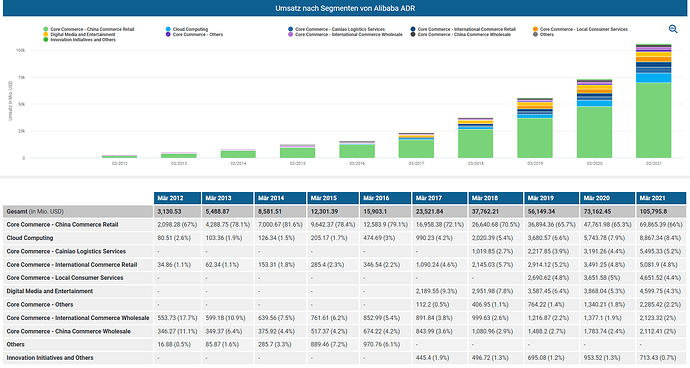The image size is (690, 368).
Task: Click cell 970.76 (6.1%)
Action: click(x=382, y=344)
